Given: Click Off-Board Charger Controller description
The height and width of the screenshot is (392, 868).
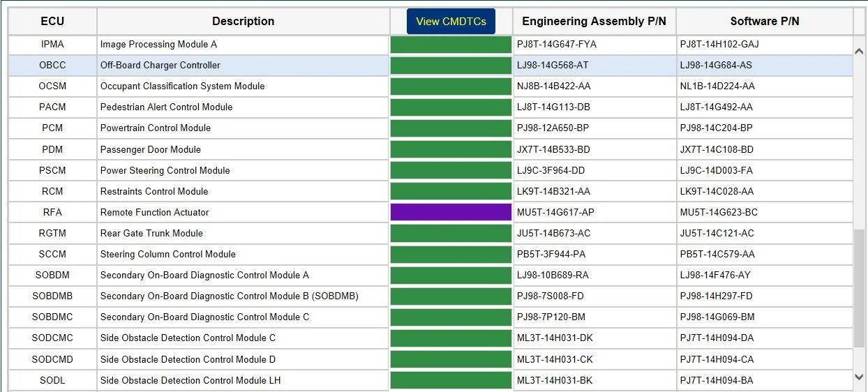Looking at the screenshot, I should [x=160, y=66].
